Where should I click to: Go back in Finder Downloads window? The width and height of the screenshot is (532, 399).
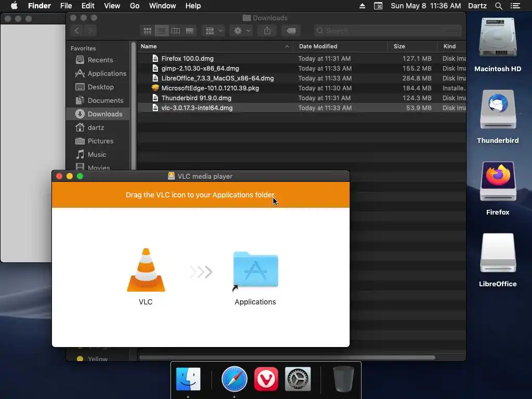point(77,31)
